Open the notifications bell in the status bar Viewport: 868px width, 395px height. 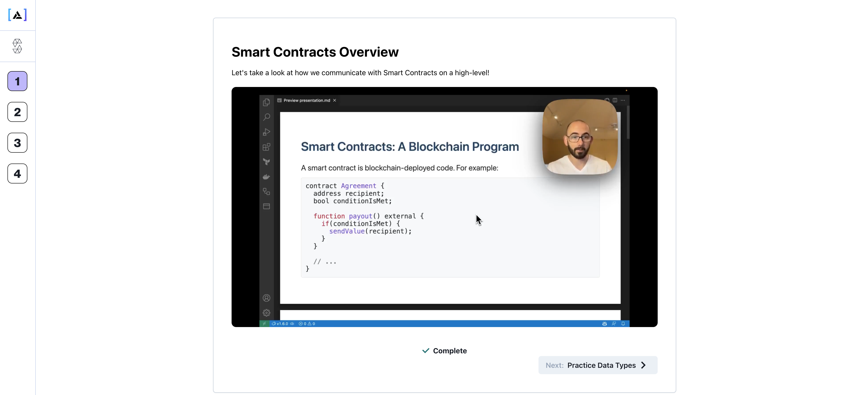tap(623, 323)
